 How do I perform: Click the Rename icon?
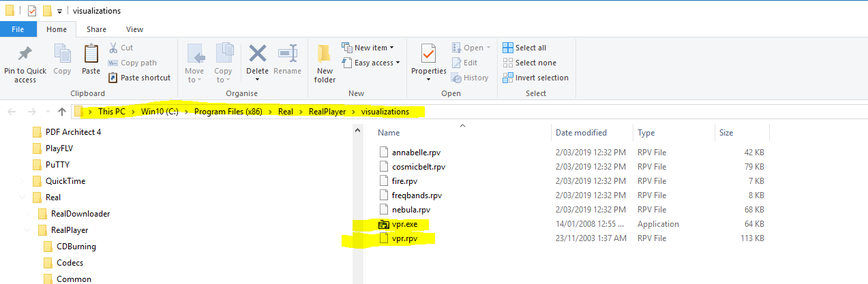click(287, 53)
